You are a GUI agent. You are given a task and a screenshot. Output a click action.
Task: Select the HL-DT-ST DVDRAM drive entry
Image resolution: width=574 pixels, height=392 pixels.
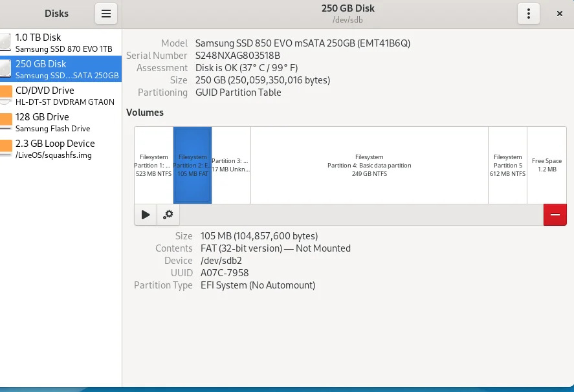pos(61,95)
